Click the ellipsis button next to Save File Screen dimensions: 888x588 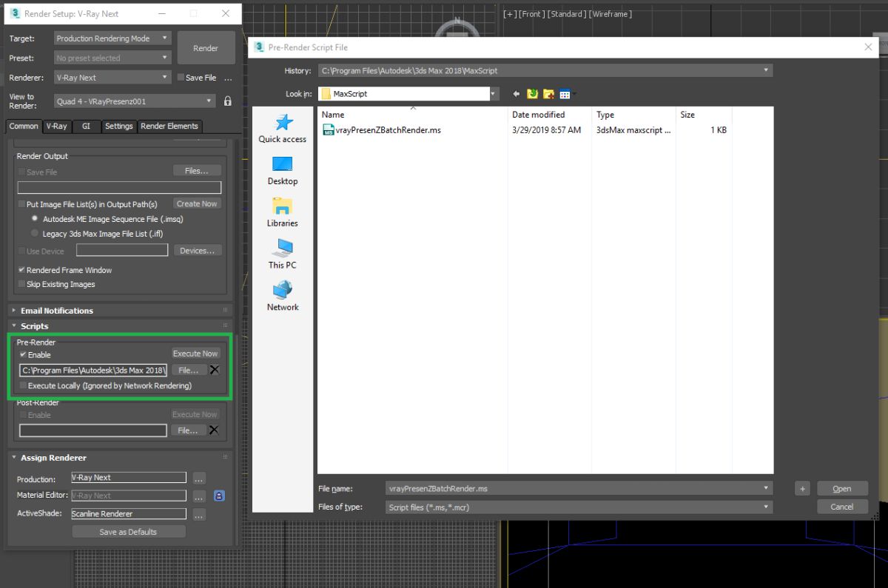tap(228, 78)
